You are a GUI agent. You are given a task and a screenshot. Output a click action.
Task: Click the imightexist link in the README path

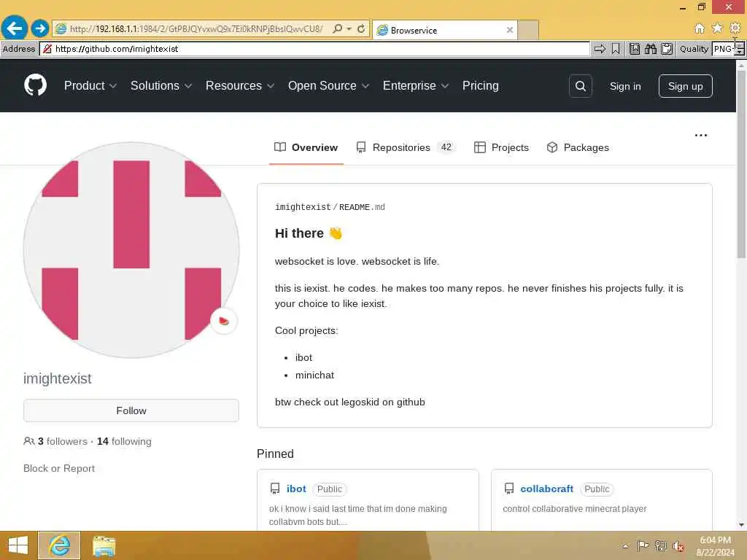tap(303, 207)
